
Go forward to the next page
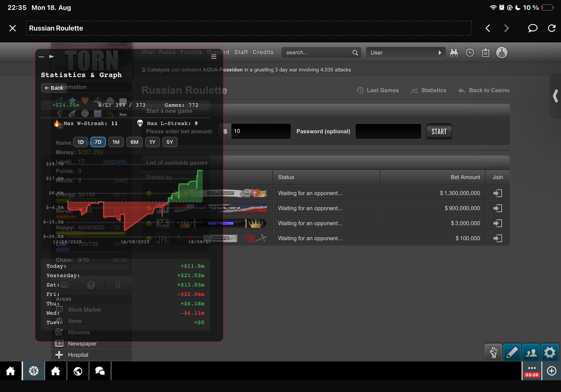pos(506,28)
